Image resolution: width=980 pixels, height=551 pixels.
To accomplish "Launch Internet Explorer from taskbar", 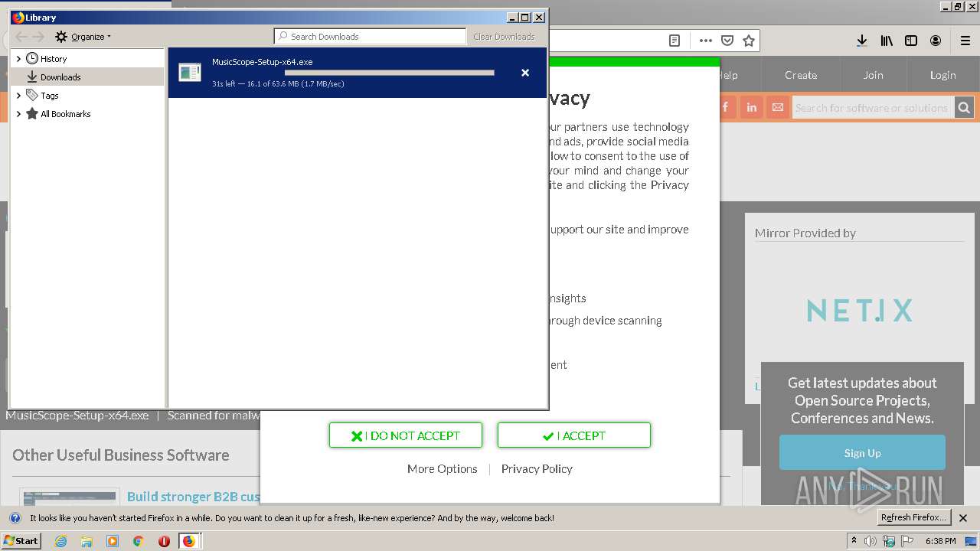I will pyautogui.click(x=60, y=541).
